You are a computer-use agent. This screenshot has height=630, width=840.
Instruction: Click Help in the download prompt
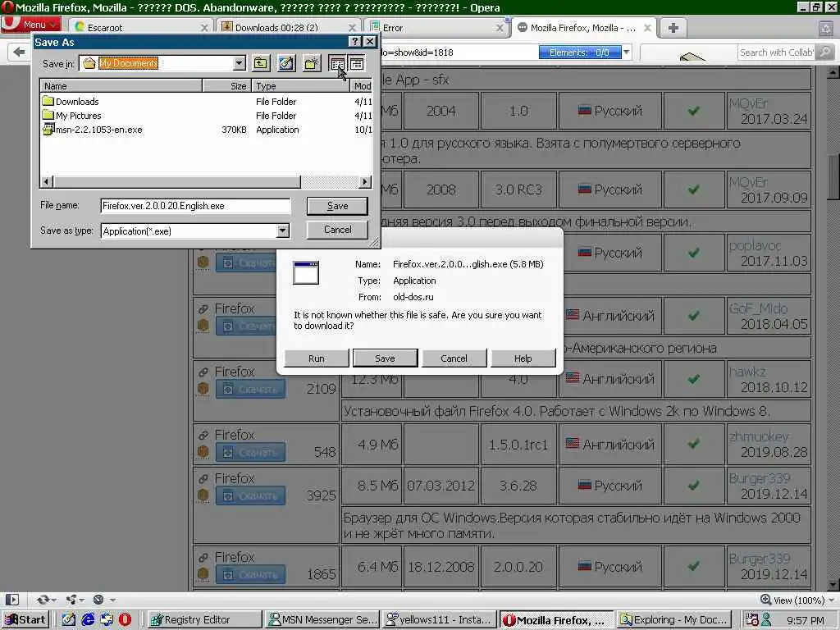click(523, 358)
